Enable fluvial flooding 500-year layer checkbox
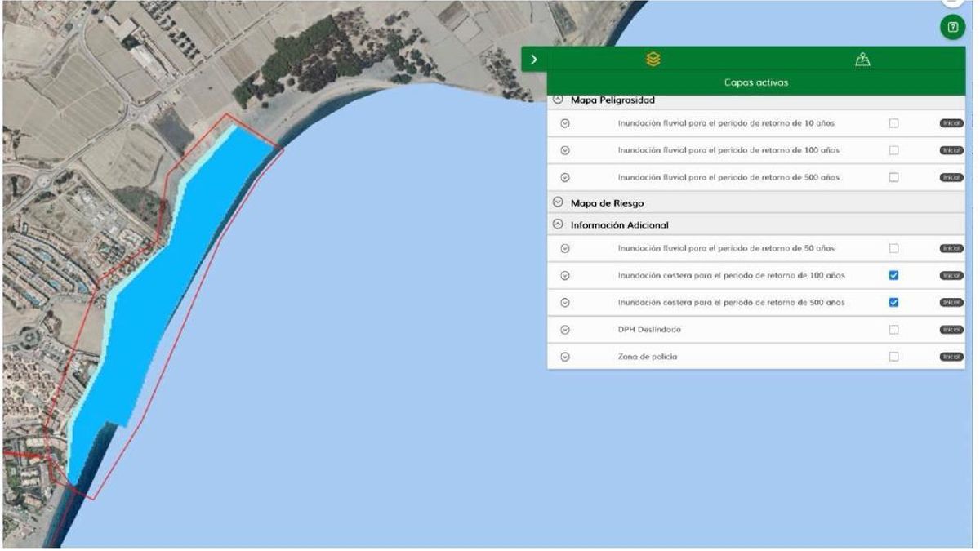Screen dimensions: 980x551 click(893, 177)
